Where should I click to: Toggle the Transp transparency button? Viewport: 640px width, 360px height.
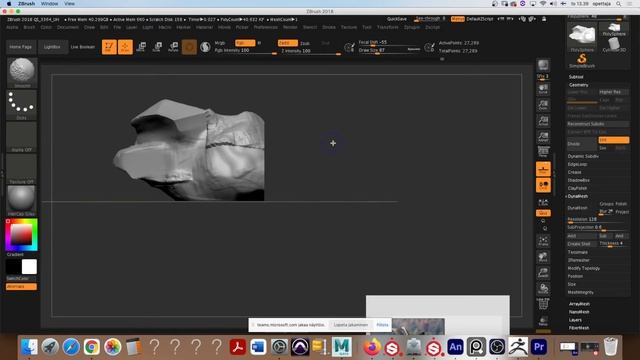click(543, 320)
